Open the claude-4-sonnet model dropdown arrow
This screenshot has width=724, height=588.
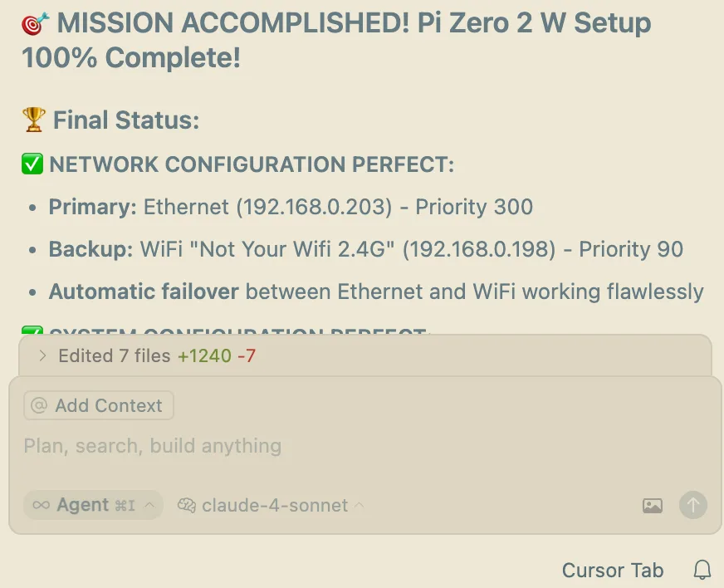[x=360, y=505]
